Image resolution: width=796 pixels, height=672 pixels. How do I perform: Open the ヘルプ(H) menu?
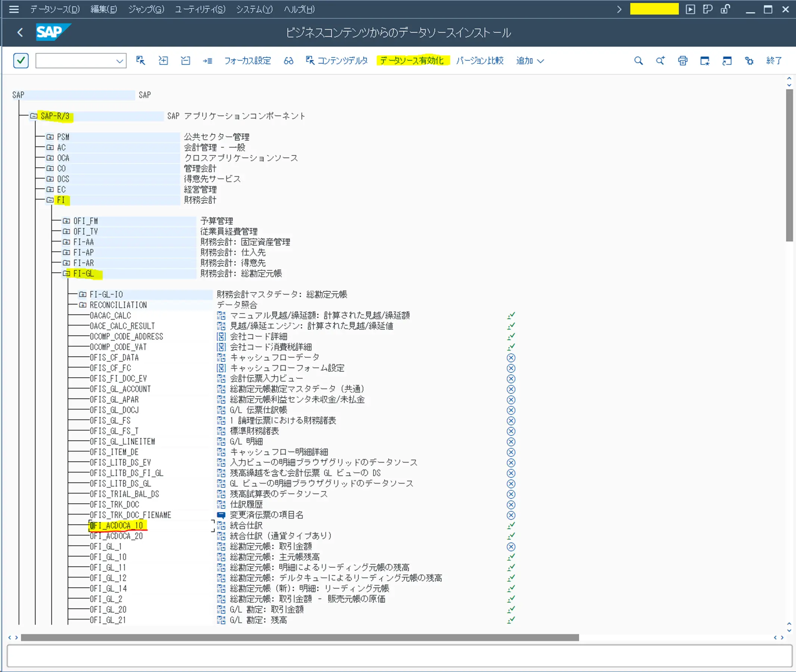click(299, 9)
